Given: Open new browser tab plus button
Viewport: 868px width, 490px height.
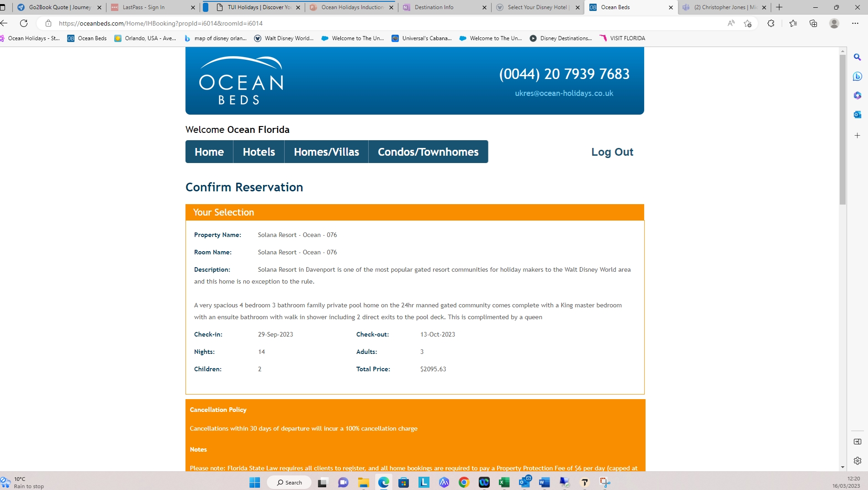Looking at the screenshot, I should [779, 7].
